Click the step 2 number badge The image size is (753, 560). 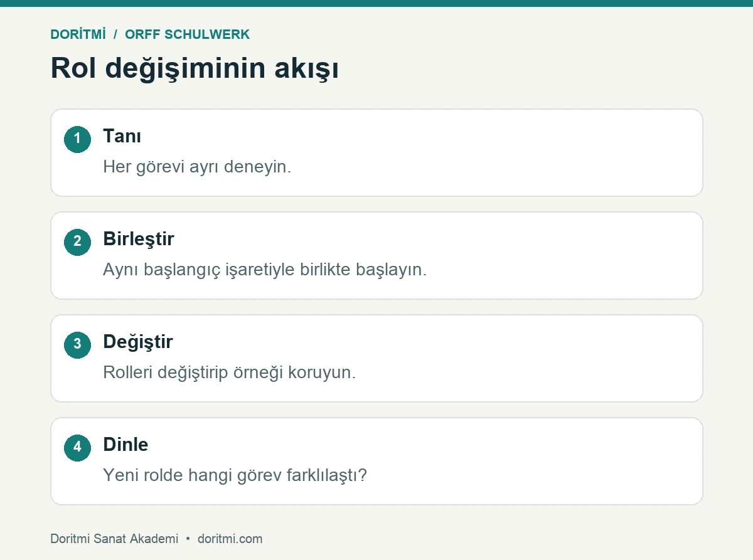(77, 242)
